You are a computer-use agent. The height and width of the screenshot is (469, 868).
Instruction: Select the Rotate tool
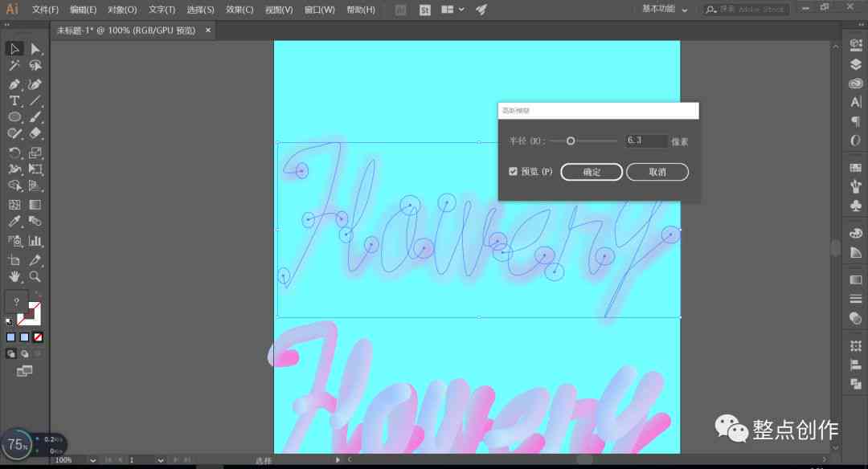14,153
